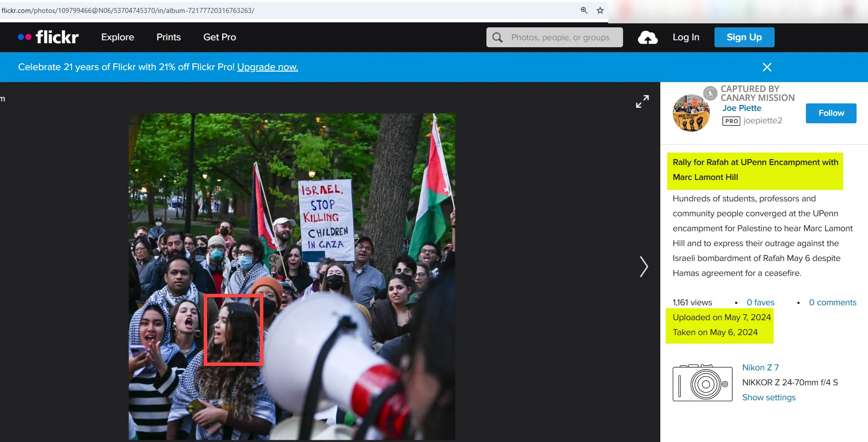Close the Flickr Pro promotion banner

[767, 67]
